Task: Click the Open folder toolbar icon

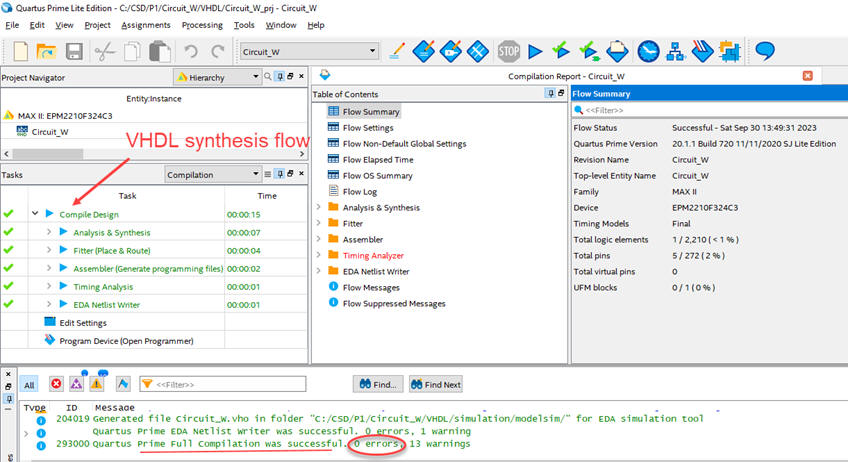Action: 47,51
